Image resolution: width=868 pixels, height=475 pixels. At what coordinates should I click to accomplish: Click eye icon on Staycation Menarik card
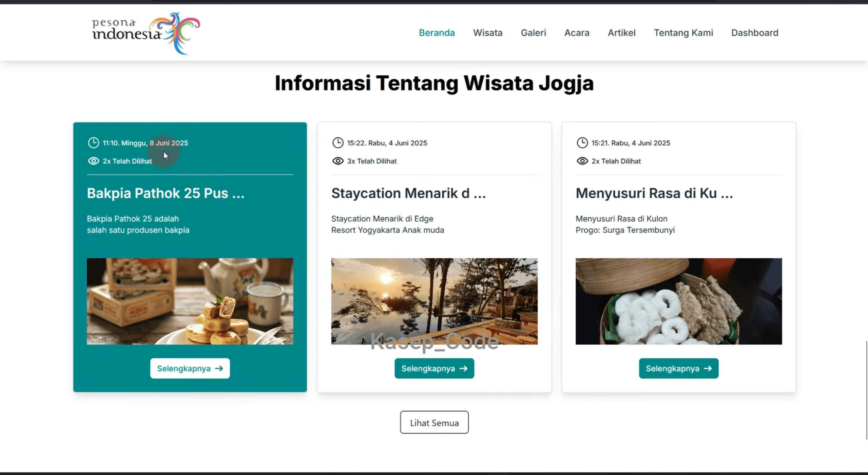pos(337,161)
